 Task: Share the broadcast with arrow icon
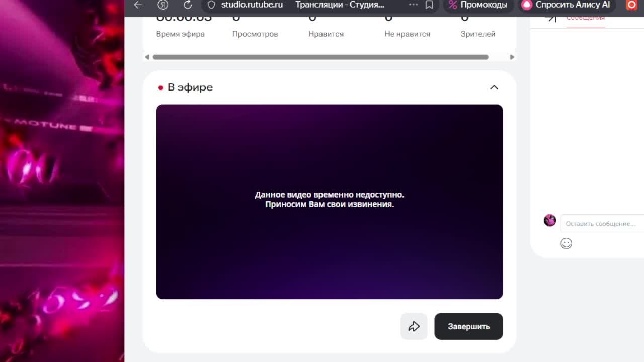(414, 326)
